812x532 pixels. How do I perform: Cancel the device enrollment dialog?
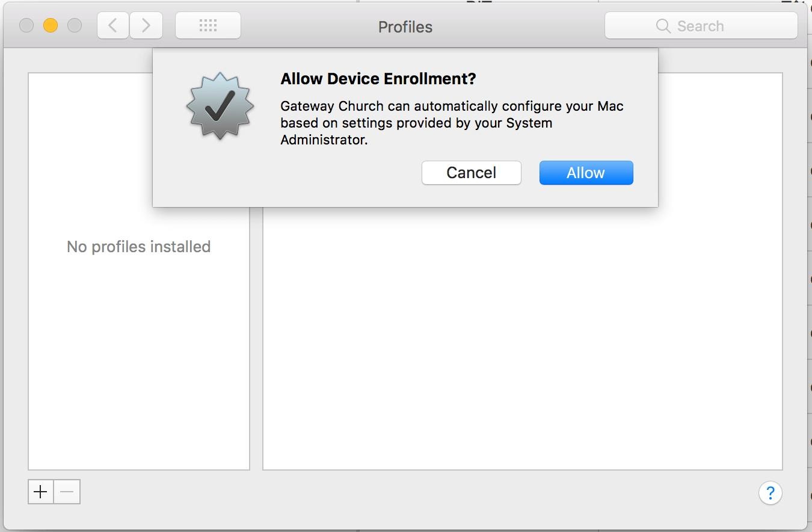(471, 173)
